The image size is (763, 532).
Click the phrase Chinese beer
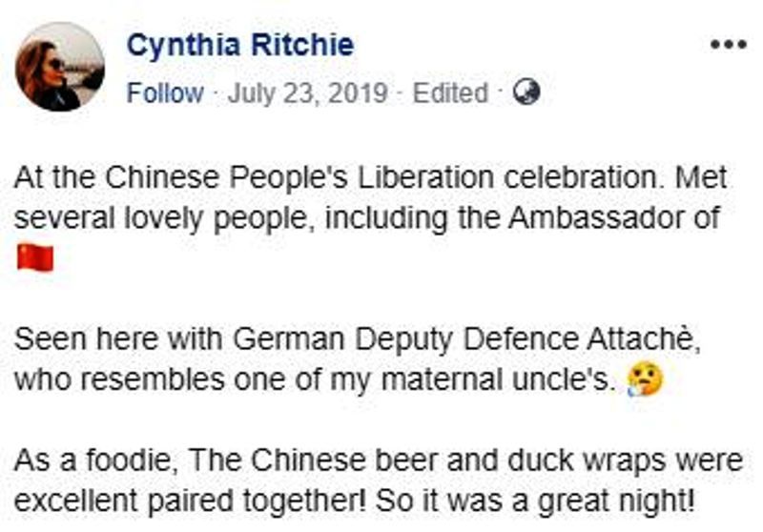[x=344, y=460]
